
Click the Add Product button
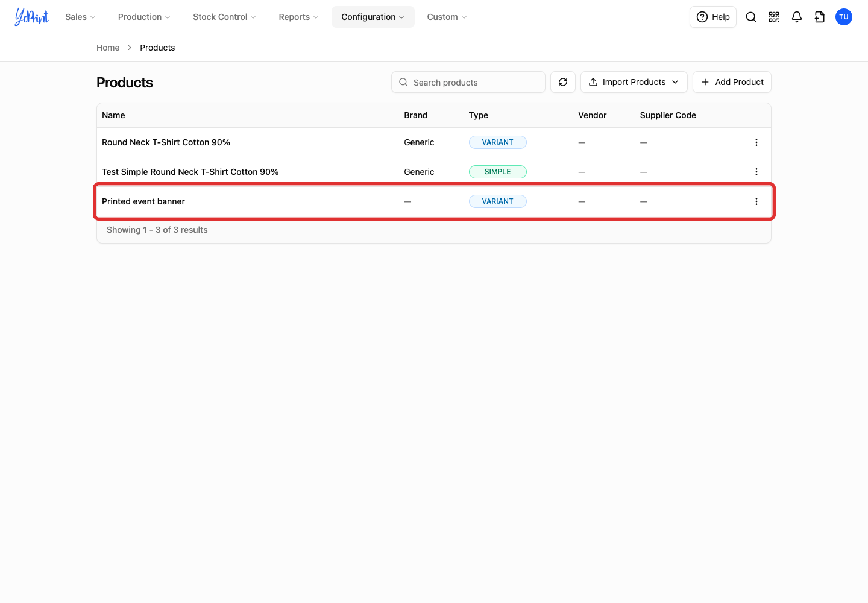tap(732, 82)
